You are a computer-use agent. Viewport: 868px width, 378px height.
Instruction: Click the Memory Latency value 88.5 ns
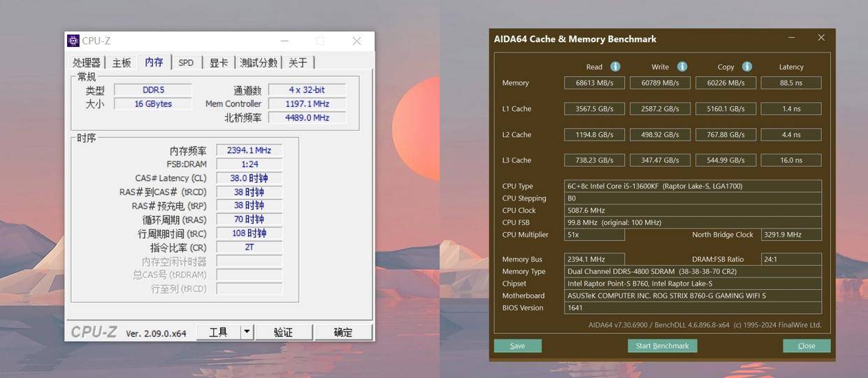(791, 82)
